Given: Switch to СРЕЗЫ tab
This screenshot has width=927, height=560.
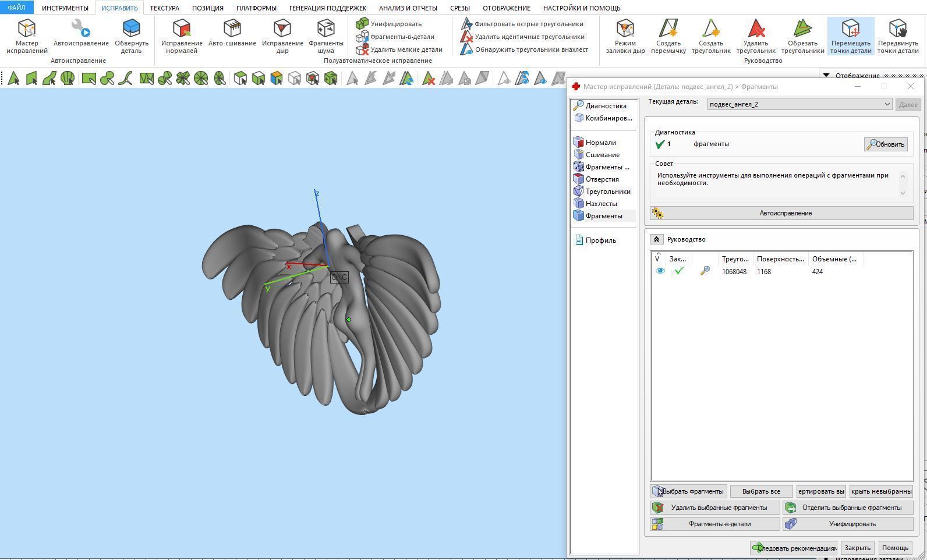Looking at the screenshot, I should point(460,8).
